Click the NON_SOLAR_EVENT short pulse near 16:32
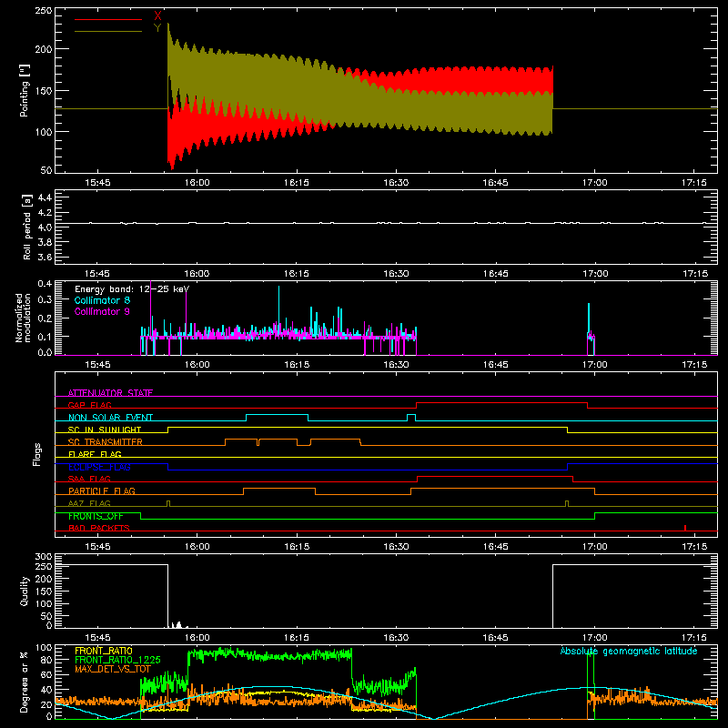The height and width of the screenshot is (728, 728). (x=411, y=418)
